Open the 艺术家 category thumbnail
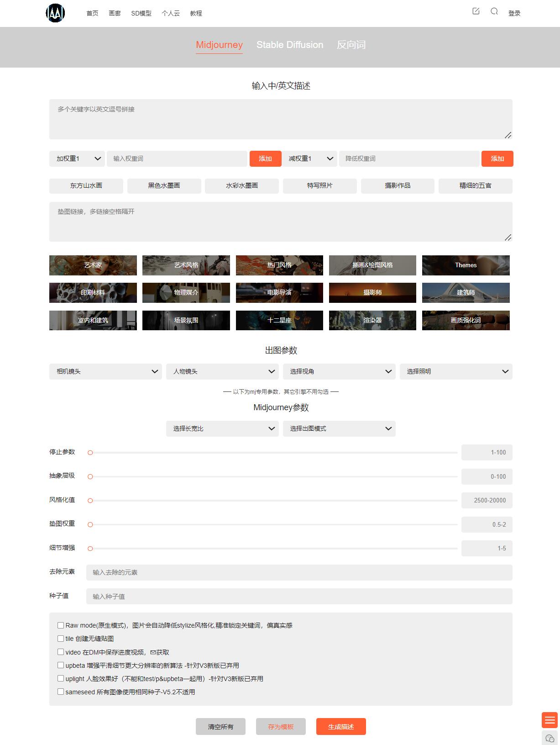 pos(93,265)
